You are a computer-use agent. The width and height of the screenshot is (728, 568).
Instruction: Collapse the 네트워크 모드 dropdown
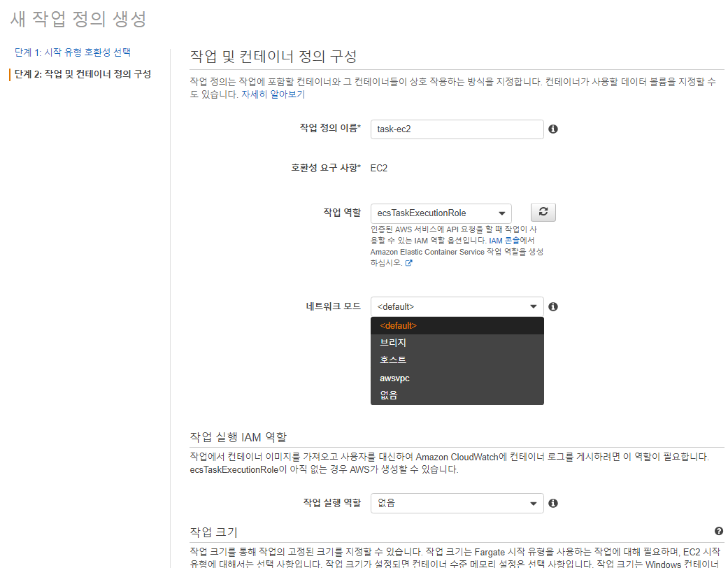457,306
